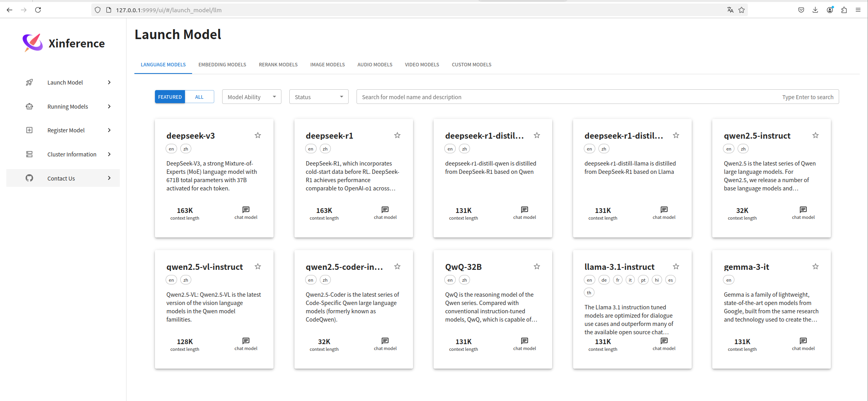868x401 pixels.
Task: Click the Launch Model rocket icon
Action: pyautogui.click(x=29, y=82)
